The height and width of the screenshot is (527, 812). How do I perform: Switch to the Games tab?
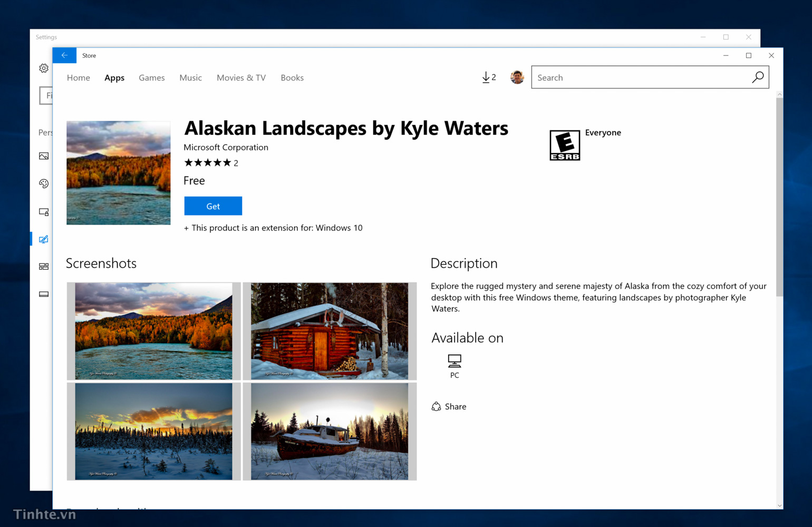coord(152,77)
